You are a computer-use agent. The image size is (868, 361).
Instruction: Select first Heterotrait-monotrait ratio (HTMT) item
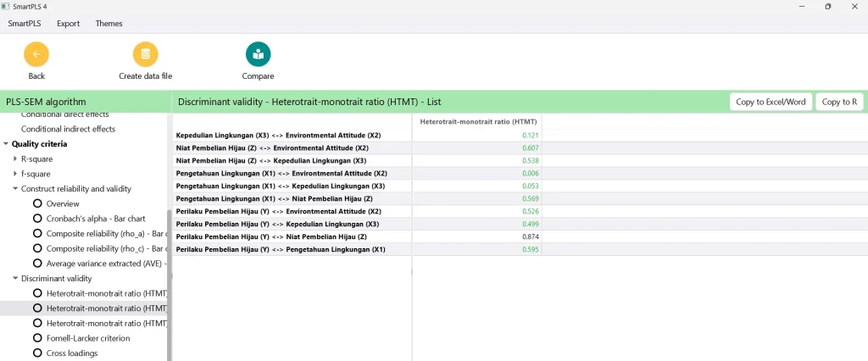(37, 293)
